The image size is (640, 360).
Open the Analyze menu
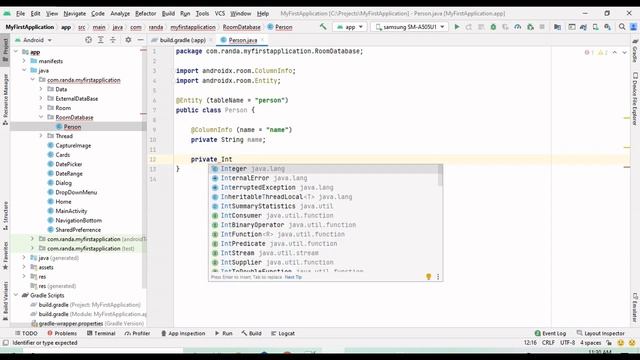coord(120,13)
